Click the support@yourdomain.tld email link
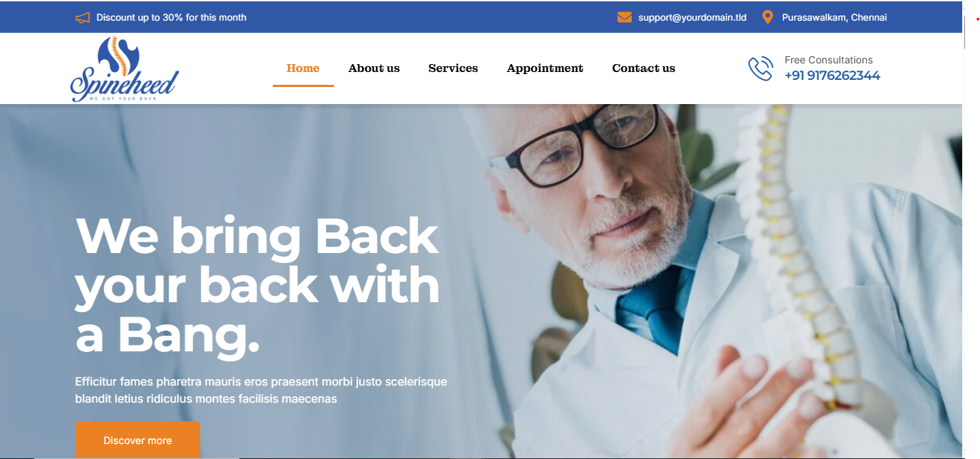The width and height of the screenshot is (980, 459). 692,17
